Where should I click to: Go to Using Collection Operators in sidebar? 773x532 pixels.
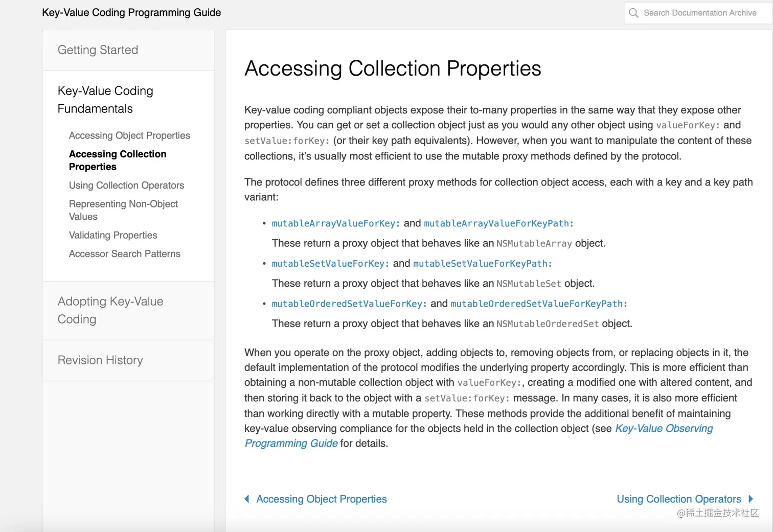click(x=126, y=186)
